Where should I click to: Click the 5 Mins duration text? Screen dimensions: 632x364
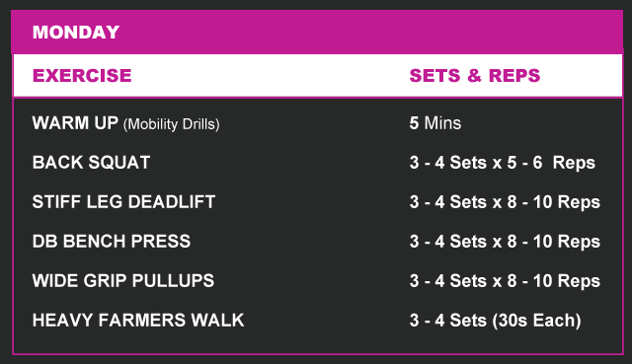[434, 122]
